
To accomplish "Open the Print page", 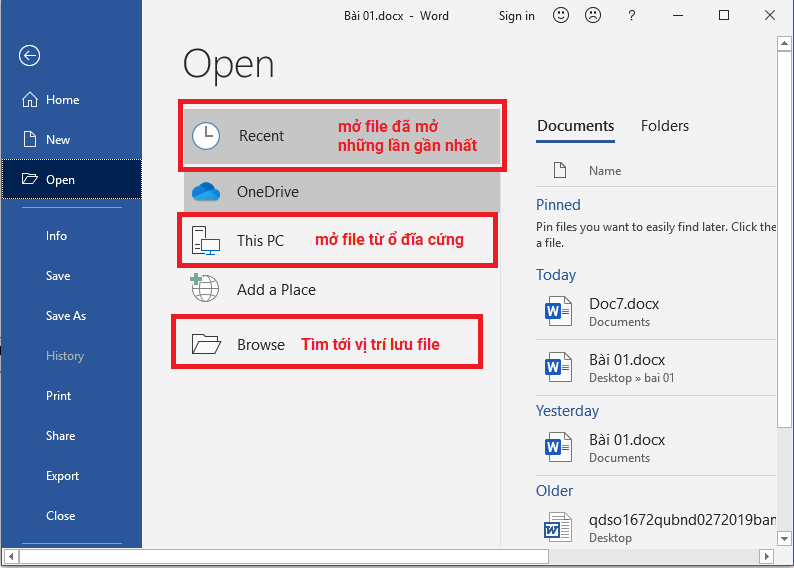I will pyautogui.click(x=72, y=396).
